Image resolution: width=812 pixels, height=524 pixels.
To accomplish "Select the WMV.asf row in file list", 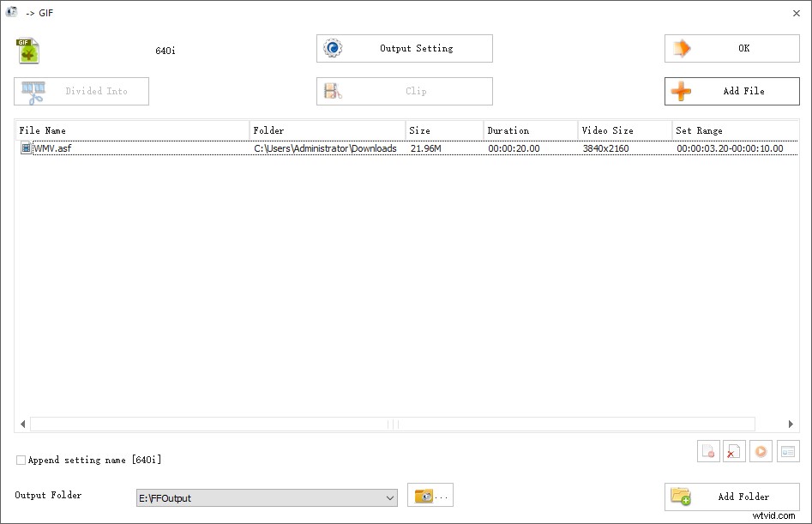I will click(x=214, y=148).
